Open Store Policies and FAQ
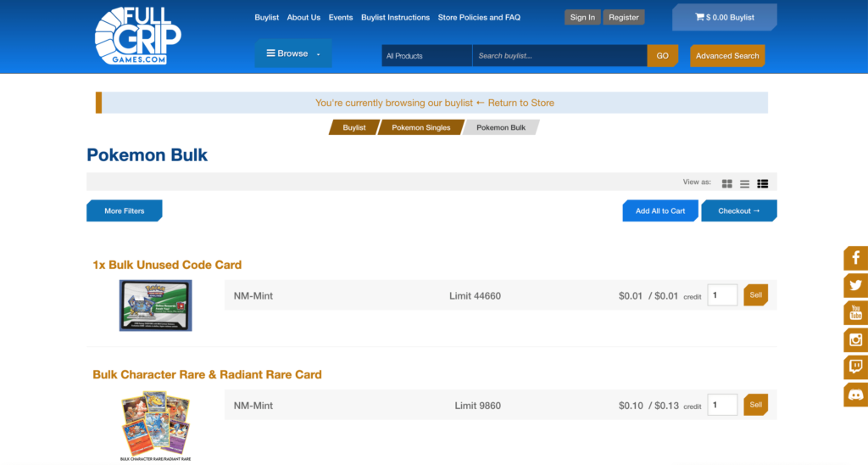The height and width of the screenshot is (465, 868). pos(479,17)
